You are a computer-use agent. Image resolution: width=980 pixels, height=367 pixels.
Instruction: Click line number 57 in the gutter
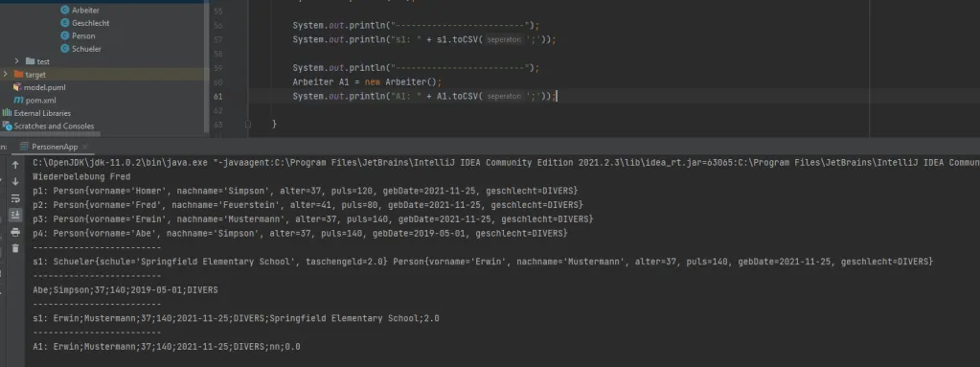coord(217,39)
